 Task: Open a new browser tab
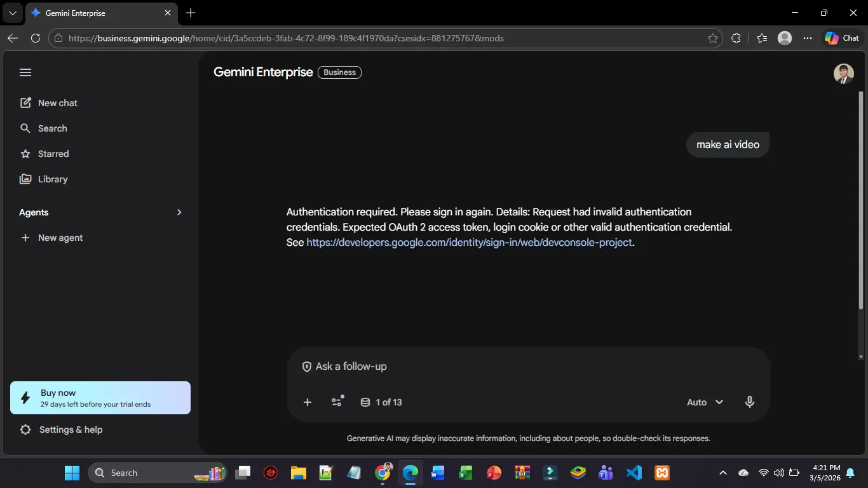click(x=191, y=13)
